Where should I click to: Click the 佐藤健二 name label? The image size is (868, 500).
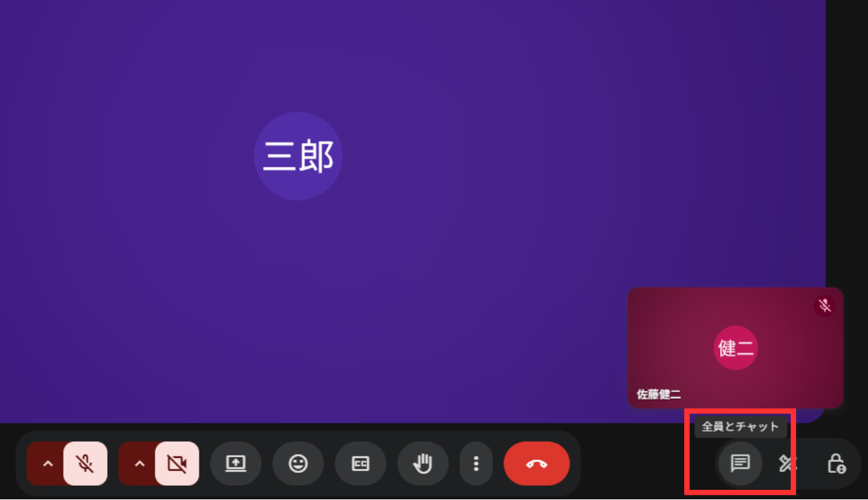pyautogui.click(x=658, y=394)
